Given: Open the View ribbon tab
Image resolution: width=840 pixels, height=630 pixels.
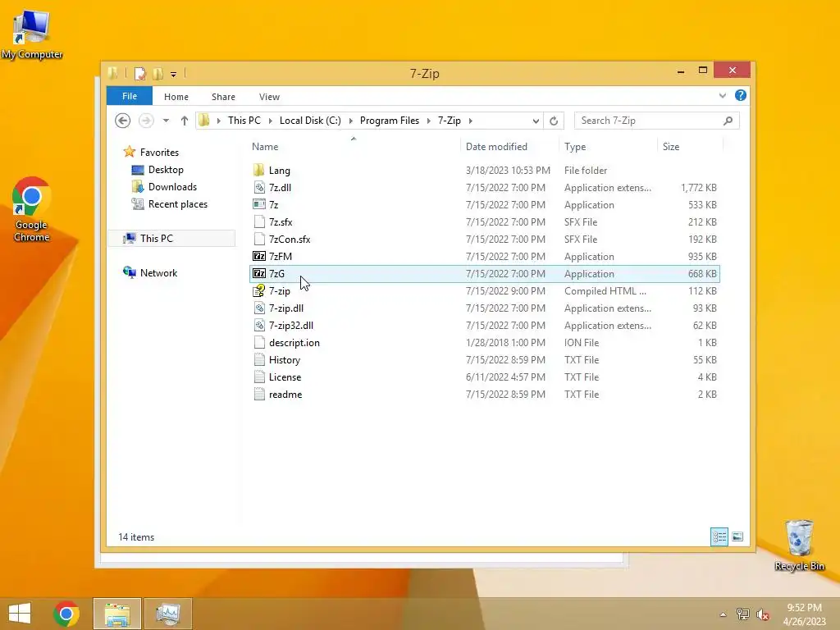Looking at the screenshot, I should 269,97.
